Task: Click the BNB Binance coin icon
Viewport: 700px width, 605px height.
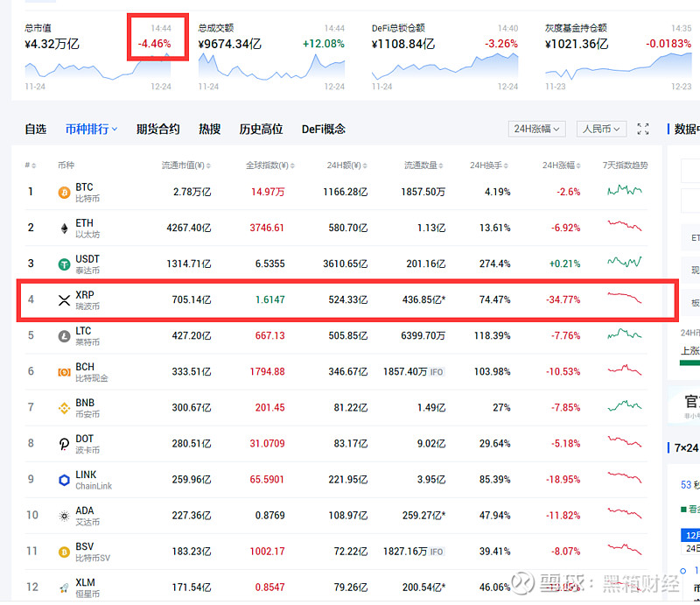Action: (64, 408)
